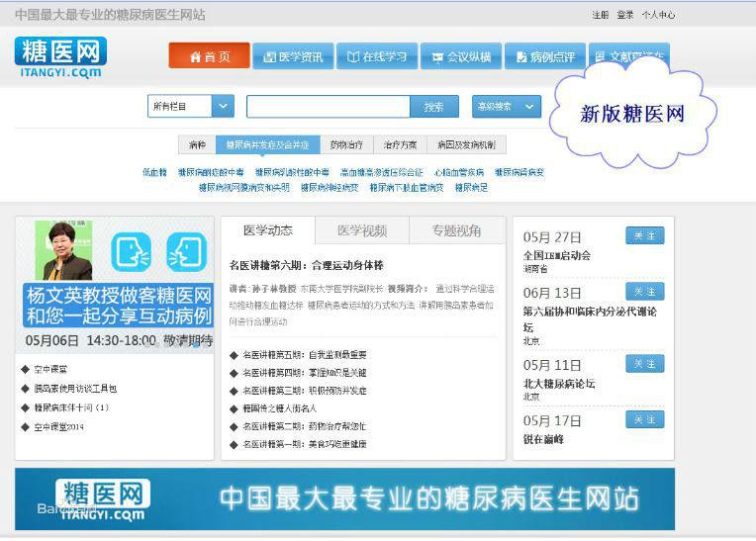
Task: Click the 糖医网 logo at top left
Action: tap(60, 57)
